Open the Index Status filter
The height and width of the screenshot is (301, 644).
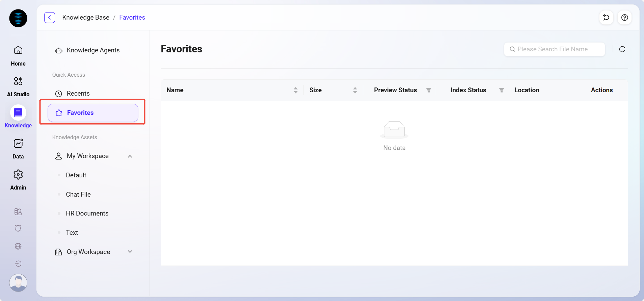point(501,90)
